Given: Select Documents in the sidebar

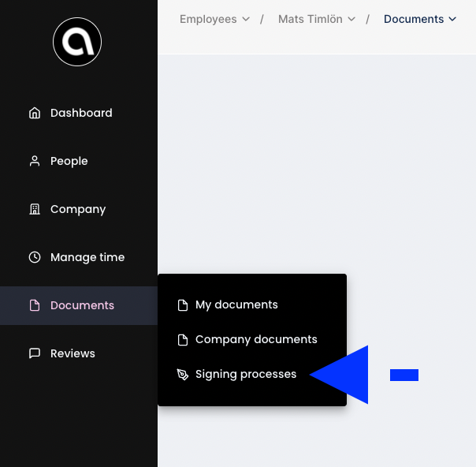Looking at the screenshot, I should click(79, 305).
